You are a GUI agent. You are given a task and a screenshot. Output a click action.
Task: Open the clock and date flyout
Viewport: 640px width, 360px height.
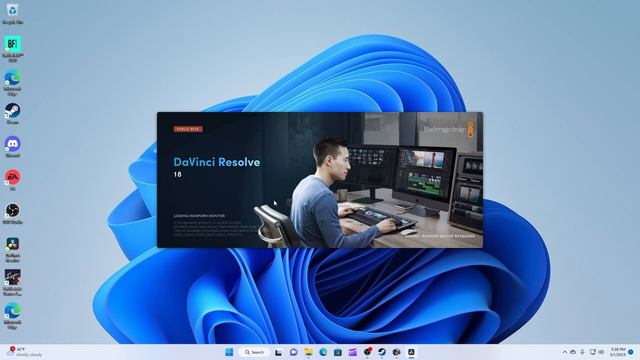coord(618,352)
